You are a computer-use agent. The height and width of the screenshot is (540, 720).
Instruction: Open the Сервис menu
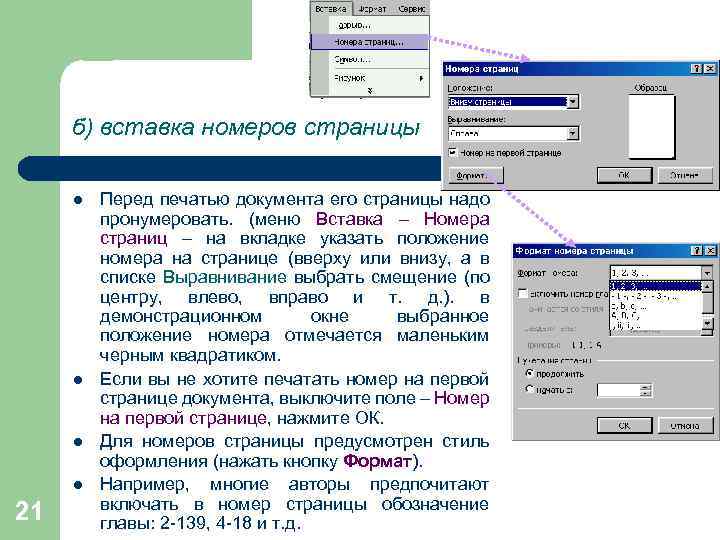click(411, 8)
